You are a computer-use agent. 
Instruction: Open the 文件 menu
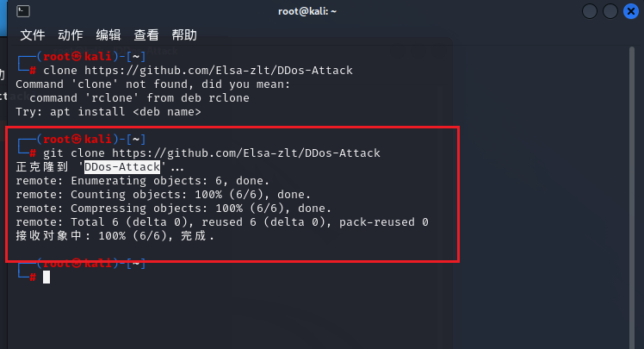pyautogui.click(x=33, y=35)
